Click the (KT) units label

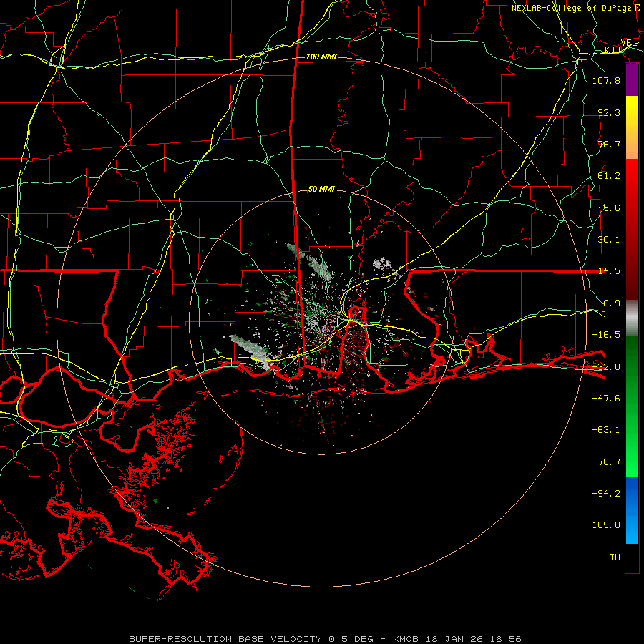coord(611,49)
